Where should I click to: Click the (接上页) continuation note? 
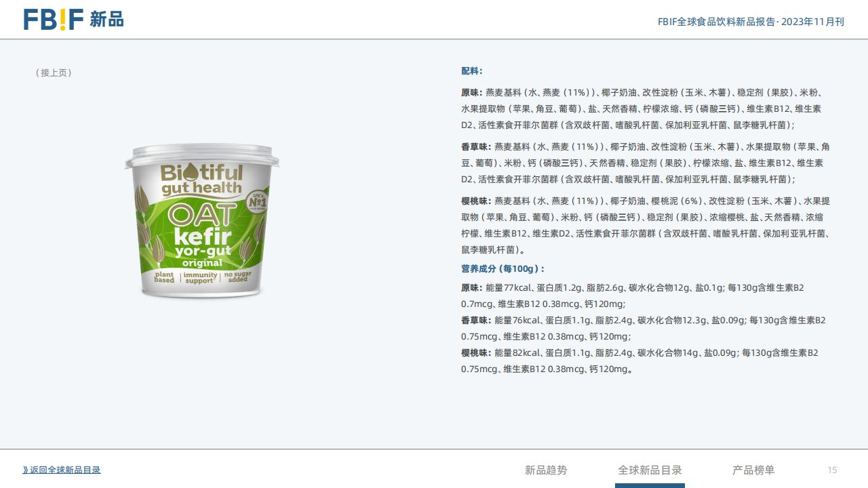[x=54, y=73]
